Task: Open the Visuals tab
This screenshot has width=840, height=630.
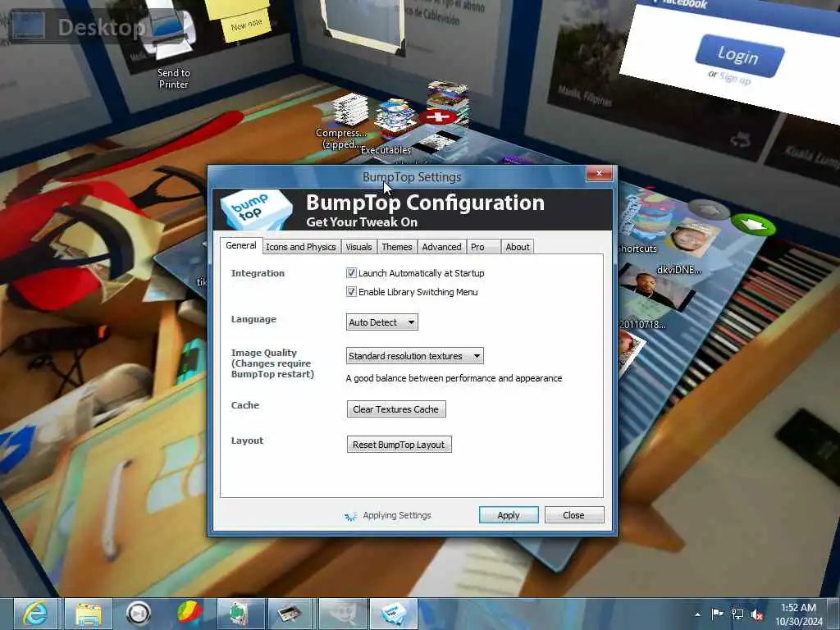Action: click(358, 247)
